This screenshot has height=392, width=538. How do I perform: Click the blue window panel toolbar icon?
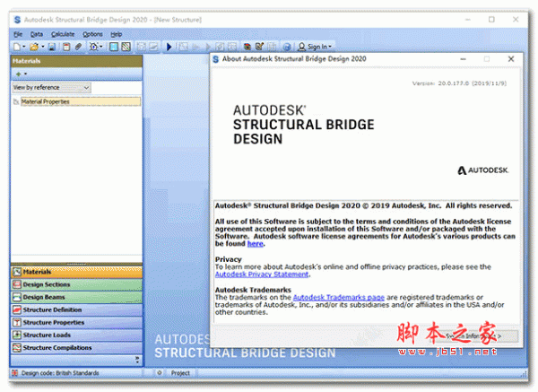coord(114,47)
